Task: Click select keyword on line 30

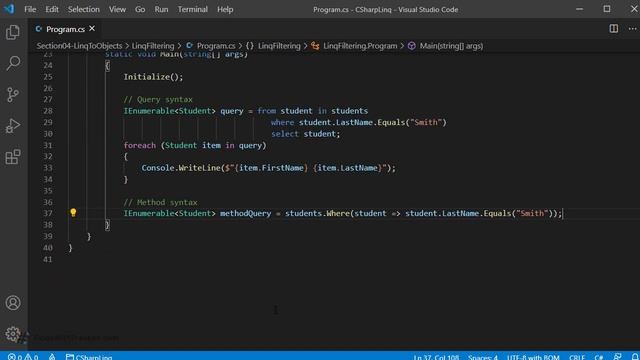Action: 285,133
